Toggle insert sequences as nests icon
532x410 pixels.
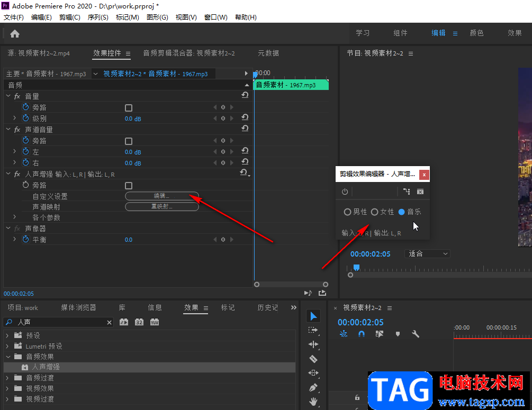344,334
